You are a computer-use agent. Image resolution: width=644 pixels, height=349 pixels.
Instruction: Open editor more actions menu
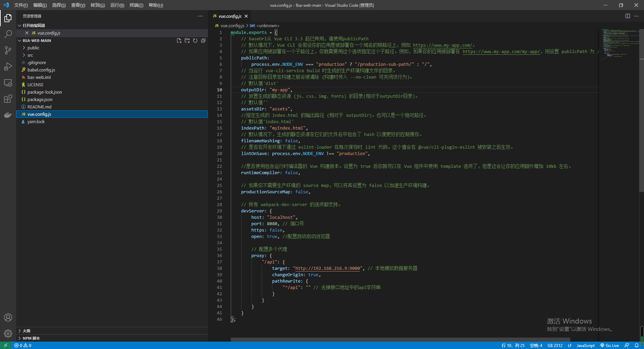pos(636,16)
